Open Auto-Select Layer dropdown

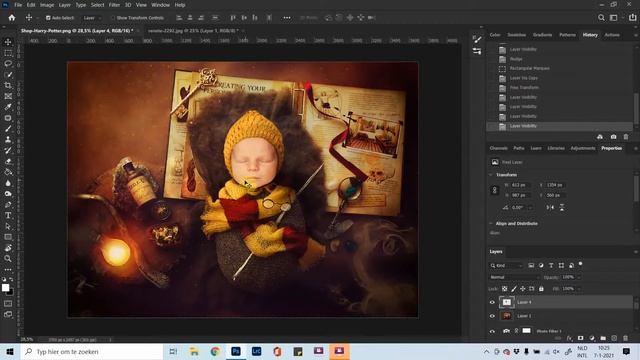[92, 18]
